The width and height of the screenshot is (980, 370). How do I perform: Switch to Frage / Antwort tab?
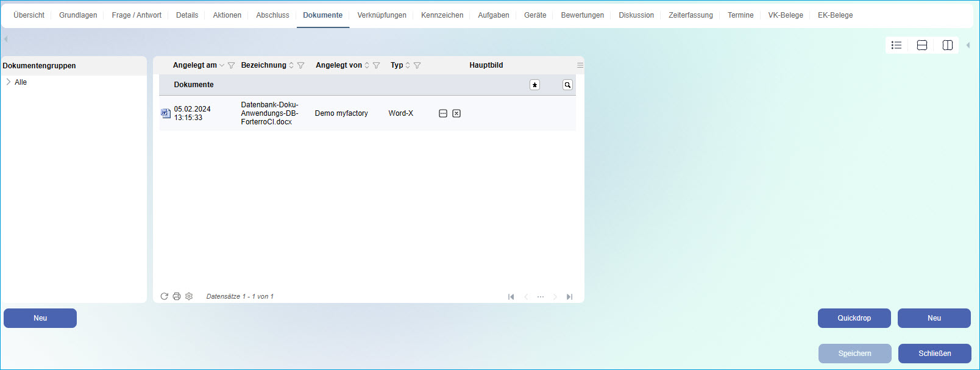(x=137, y=15)
